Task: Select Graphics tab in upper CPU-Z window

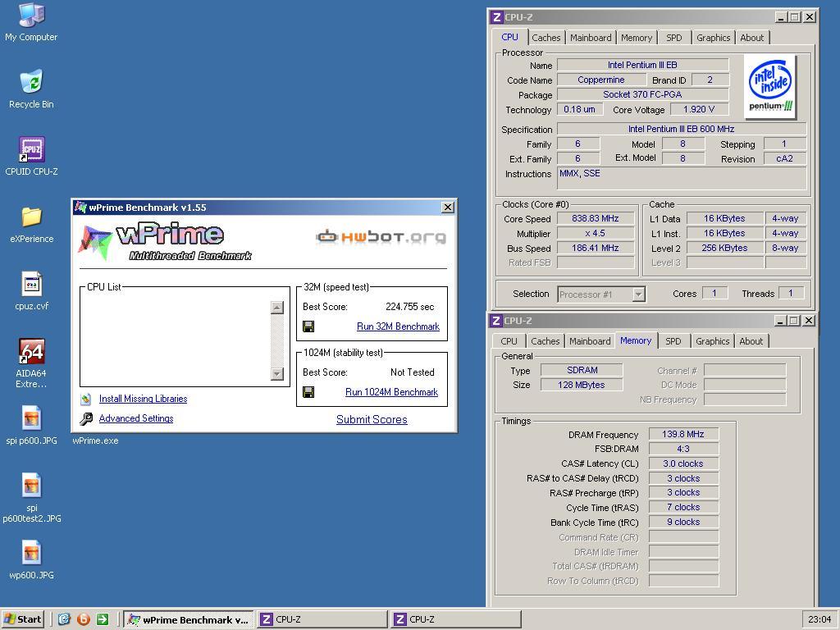Action: click(x=713, y=38)
